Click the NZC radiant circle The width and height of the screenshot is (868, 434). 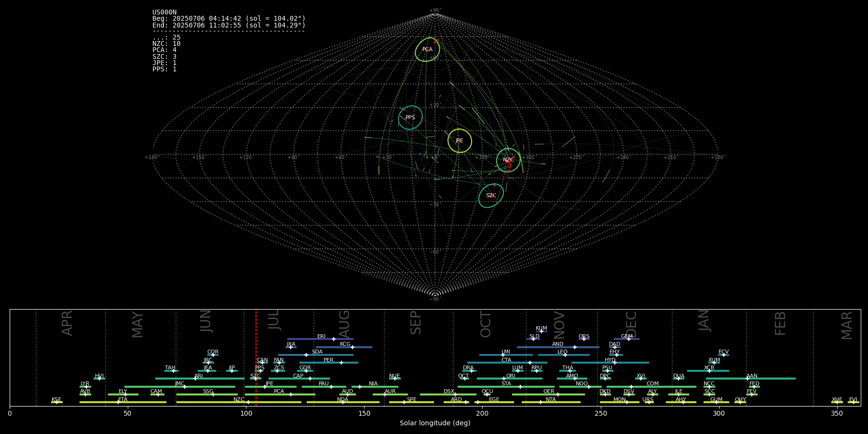[509, 160]
